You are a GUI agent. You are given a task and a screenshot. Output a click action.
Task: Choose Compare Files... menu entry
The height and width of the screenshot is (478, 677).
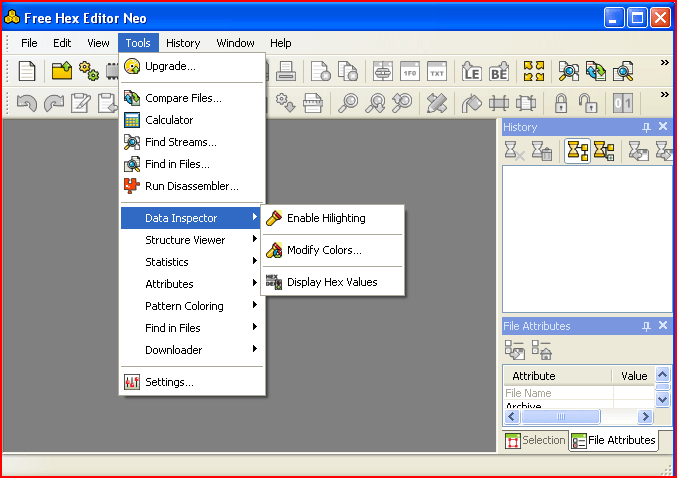(192, 98)
